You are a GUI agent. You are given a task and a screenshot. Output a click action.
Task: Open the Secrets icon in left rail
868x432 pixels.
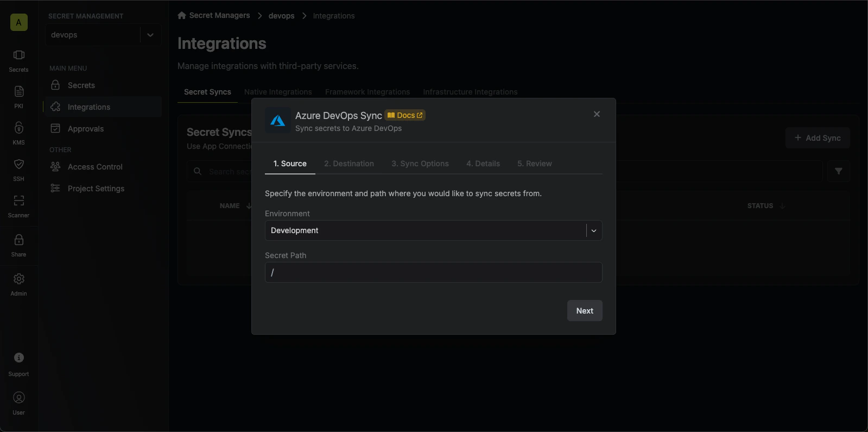[18, 55]
